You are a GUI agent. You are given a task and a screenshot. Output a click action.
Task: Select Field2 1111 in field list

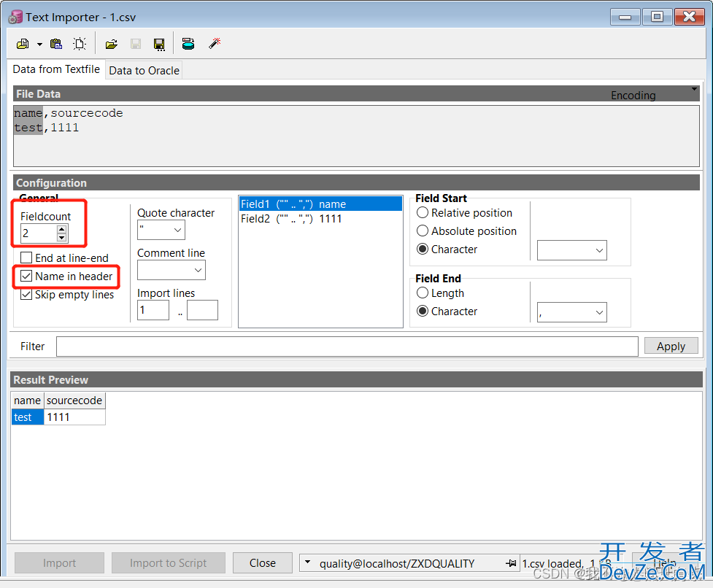point(320,219)
